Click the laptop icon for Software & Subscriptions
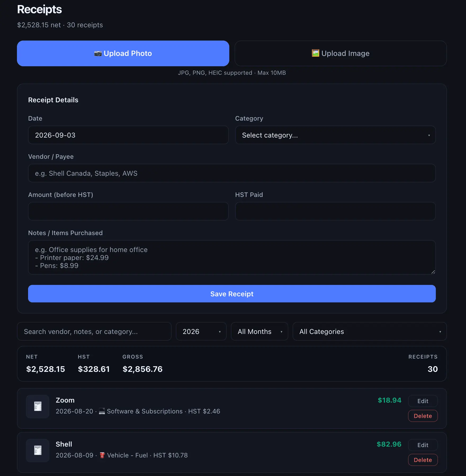 102,411
